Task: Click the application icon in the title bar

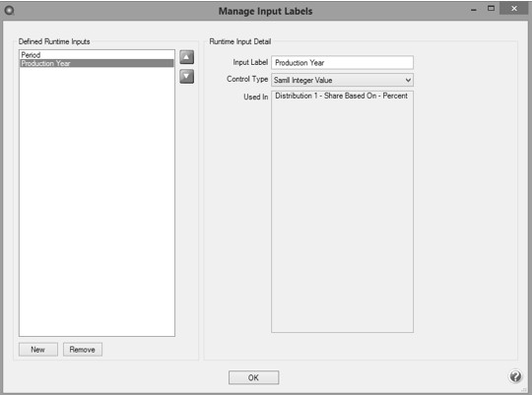Action: point(9,11)
